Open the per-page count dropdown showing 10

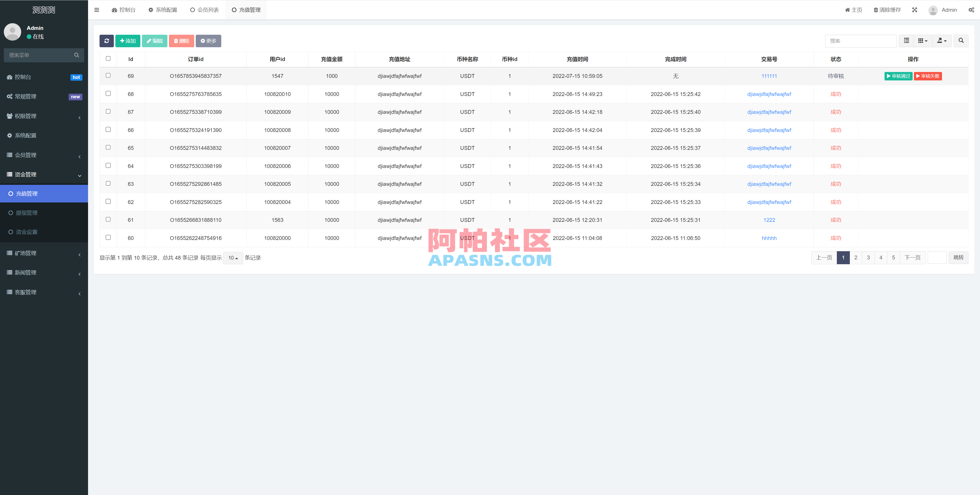tap(233, 258)
